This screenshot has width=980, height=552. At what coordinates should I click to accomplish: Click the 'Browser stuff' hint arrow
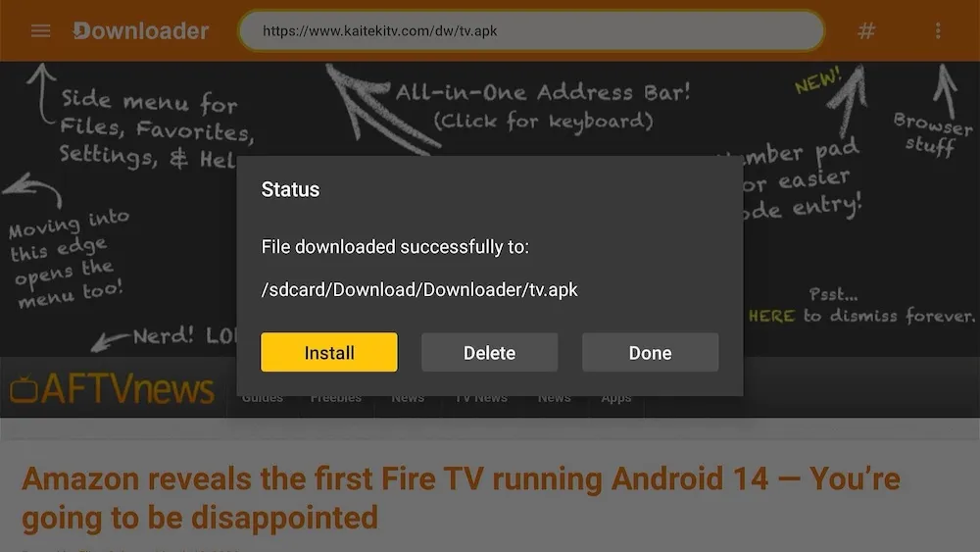[945, 92]
